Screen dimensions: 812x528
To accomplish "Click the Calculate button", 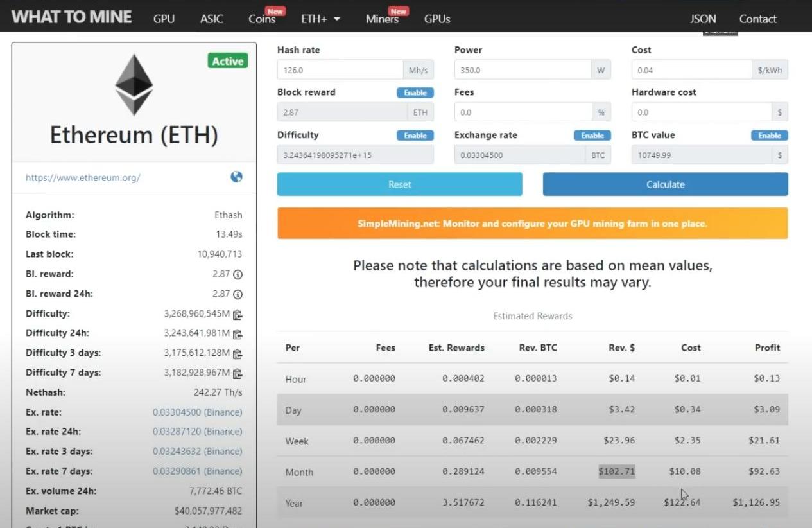I will (666, 184).
